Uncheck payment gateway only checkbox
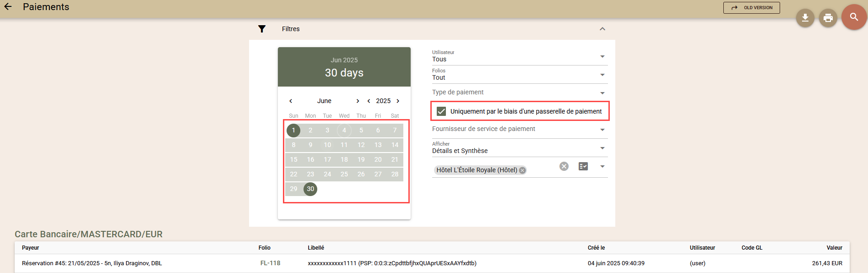The image size is (868, 273). (x=441, y=111)
